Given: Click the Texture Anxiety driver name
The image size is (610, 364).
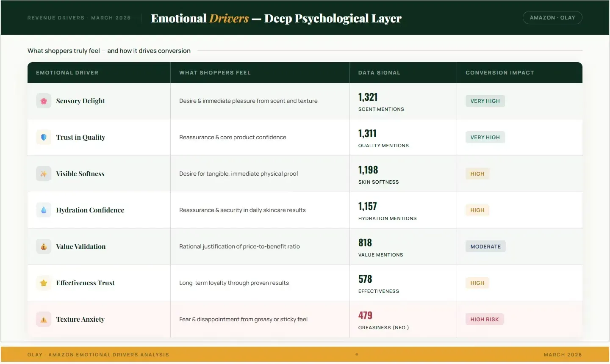Looking at the screenshot, I should 80,320.
